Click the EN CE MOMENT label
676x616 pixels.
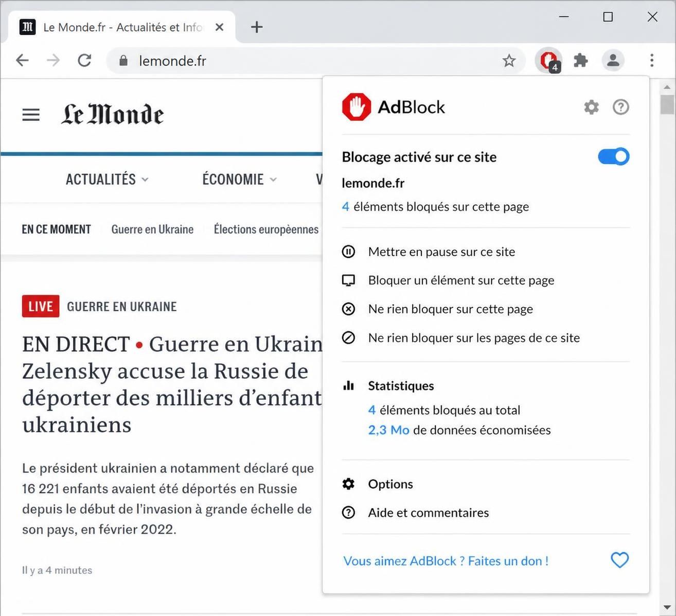pos(56,230)
